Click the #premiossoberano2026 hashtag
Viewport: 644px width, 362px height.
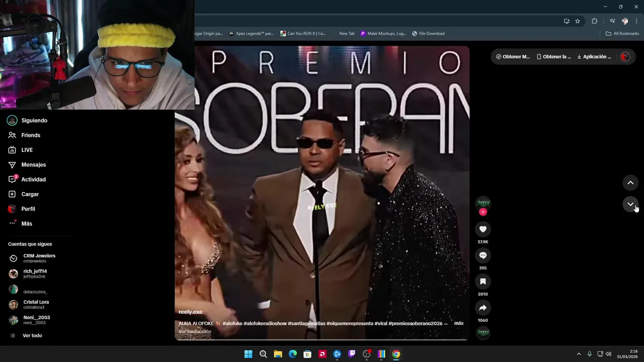[x=415, y=323]
